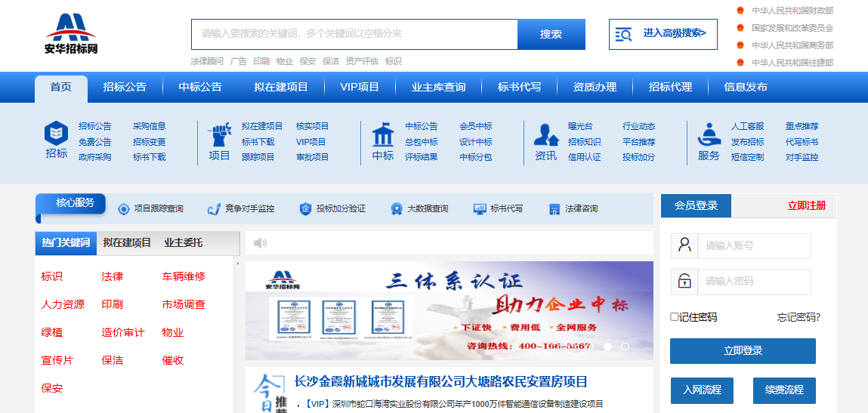The image size is (868, 413).
Task: Select the second banner carousel dot
Action: [625, 347]
